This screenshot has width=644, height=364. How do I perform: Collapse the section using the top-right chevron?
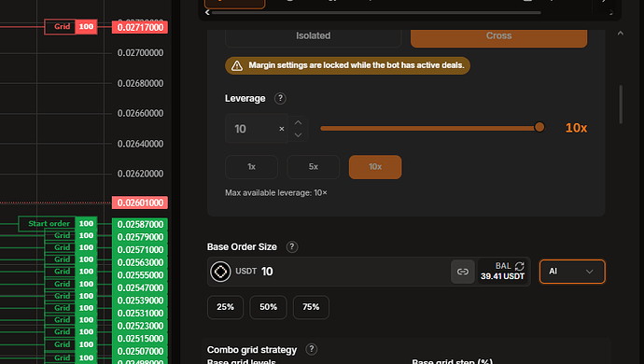tap(621, 34)
